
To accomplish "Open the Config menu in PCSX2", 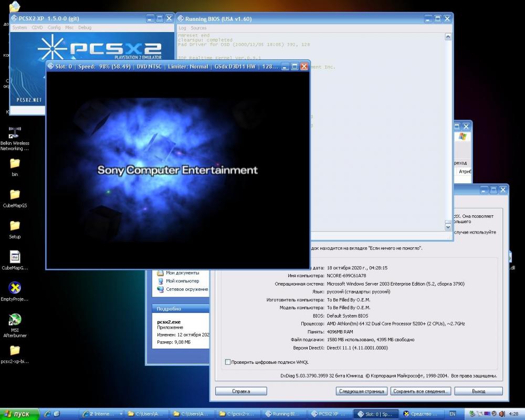I will point(54,27).
